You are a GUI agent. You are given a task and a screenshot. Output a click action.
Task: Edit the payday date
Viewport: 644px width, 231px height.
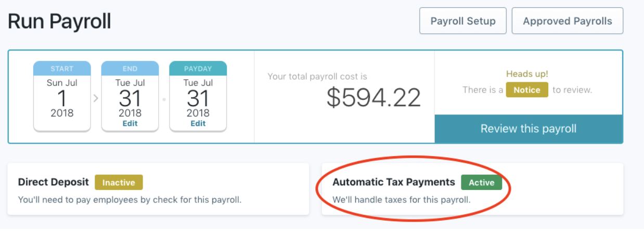198,124
